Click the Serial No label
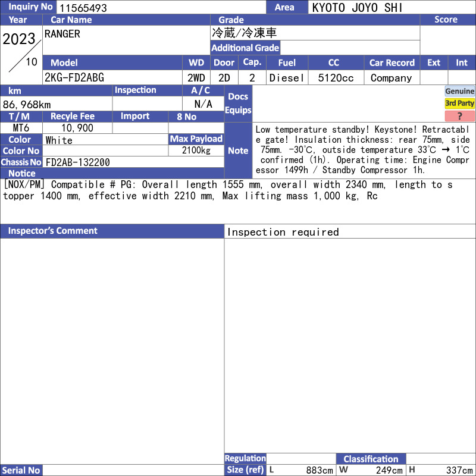 (21, 470)
